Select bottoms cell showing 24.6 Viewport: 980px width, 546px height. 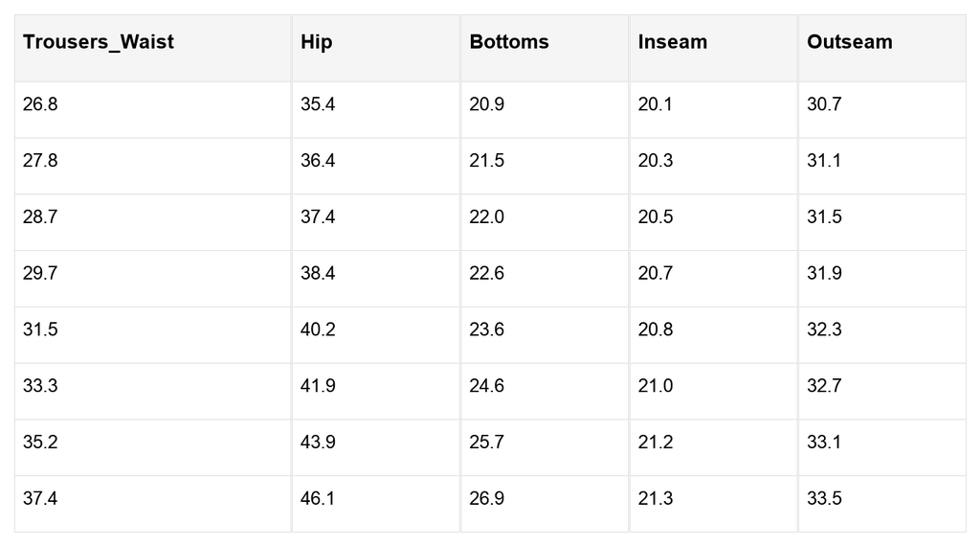545,392
